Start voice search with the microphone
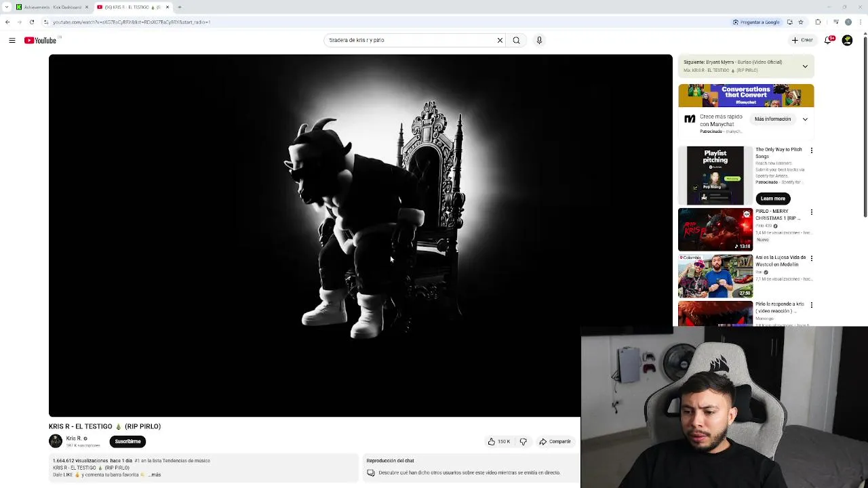 click(539, 40)
